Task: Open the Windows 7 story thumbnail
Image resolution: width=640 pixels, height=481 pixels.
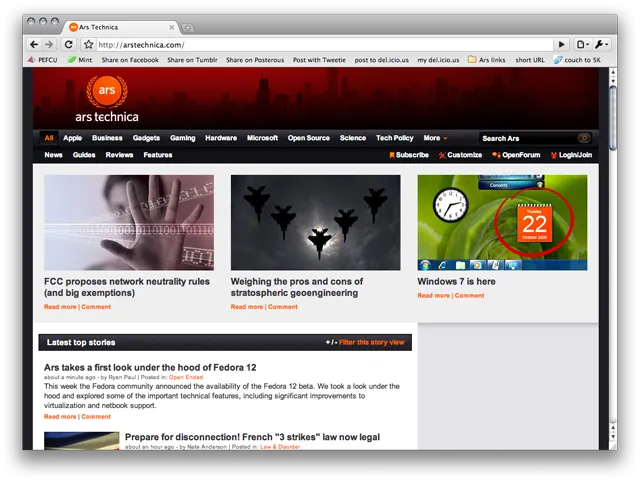Action: [x=502, y=223]
